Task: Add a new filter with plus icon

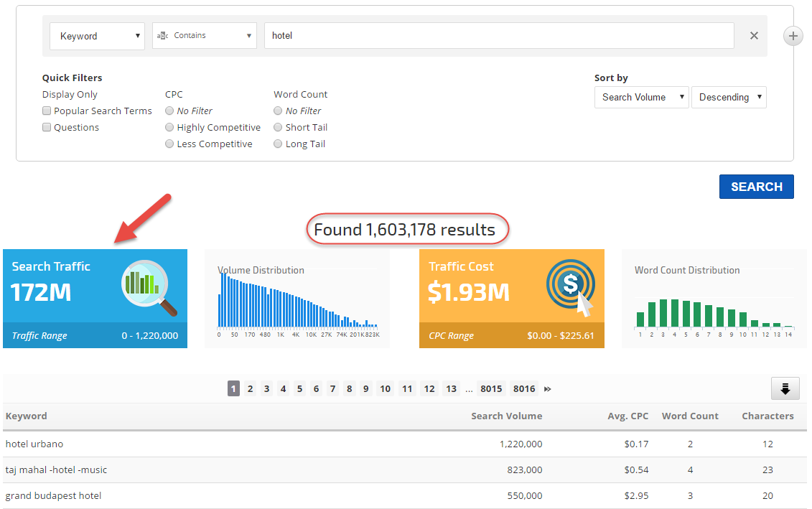Action: [793, 36]
